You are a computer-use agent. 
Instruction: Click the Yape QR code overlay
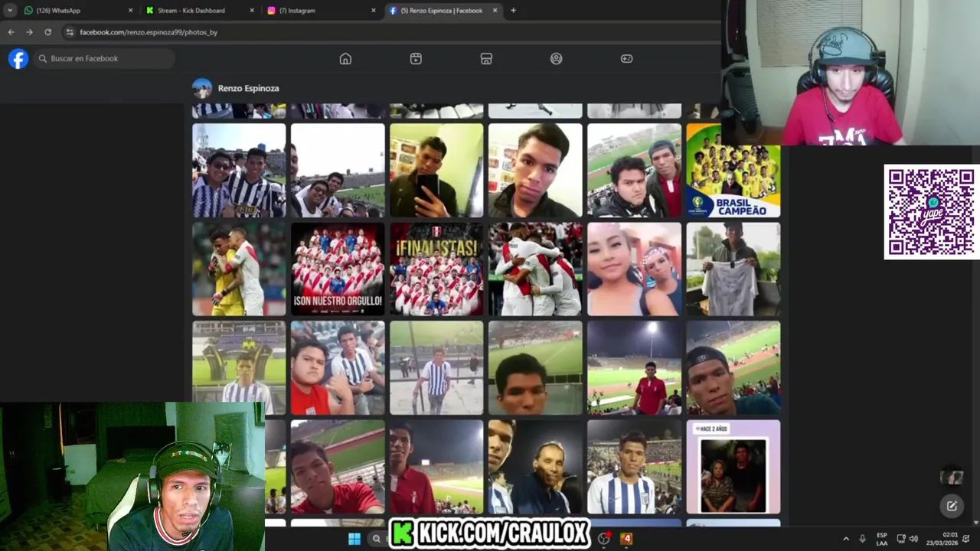932,212
